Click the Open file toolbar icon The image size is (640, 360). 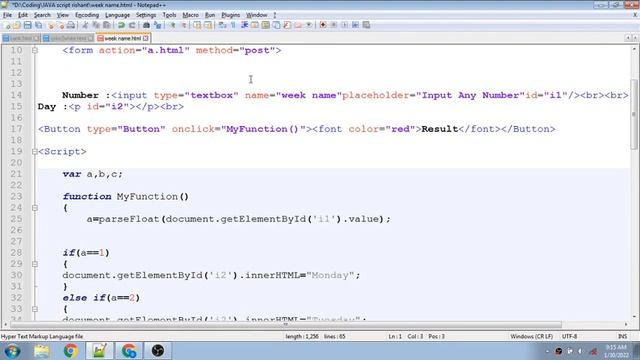[17, 25]
